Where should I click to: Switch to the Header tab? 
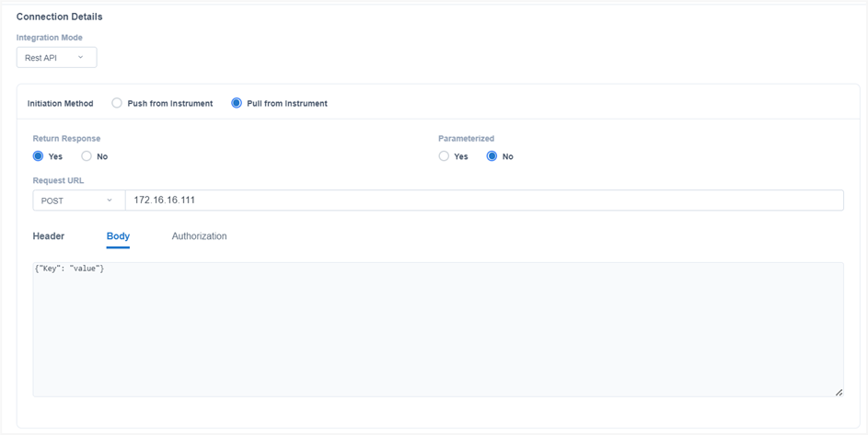pos(49,236)
